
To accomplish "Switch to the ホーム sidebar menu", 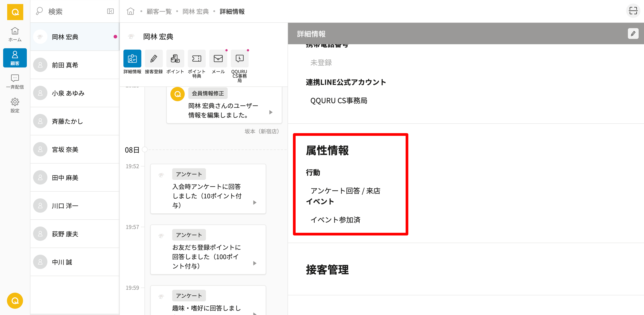I will tap(15, 34).
